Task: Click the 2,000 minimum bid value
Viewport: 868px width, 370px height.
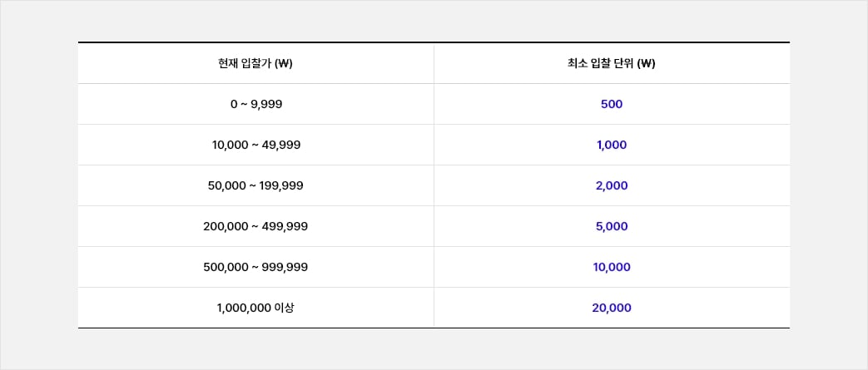Action: click(611, 185)
